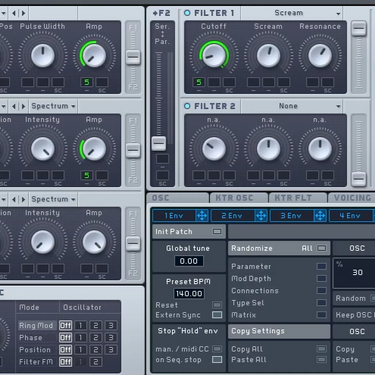
Task: Click the Cutoff knob in Filter 1
Action: tap(214, 55)
